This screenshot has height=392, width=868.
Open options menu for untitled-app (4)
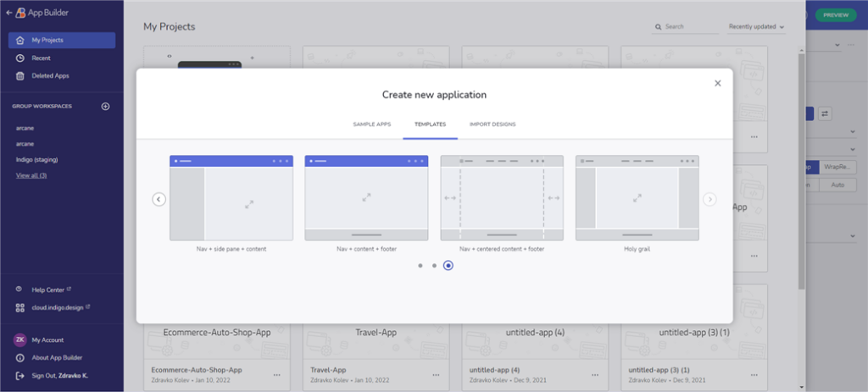click(595, 374)
